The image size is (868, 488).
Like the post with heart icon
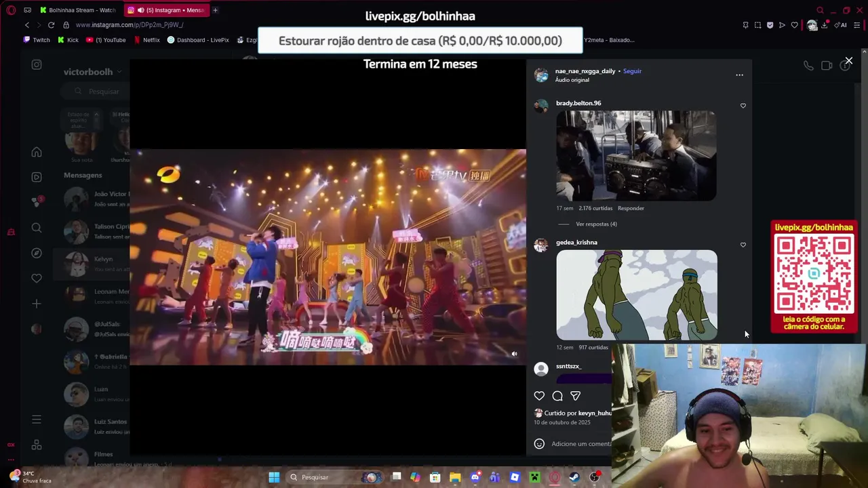539,396
